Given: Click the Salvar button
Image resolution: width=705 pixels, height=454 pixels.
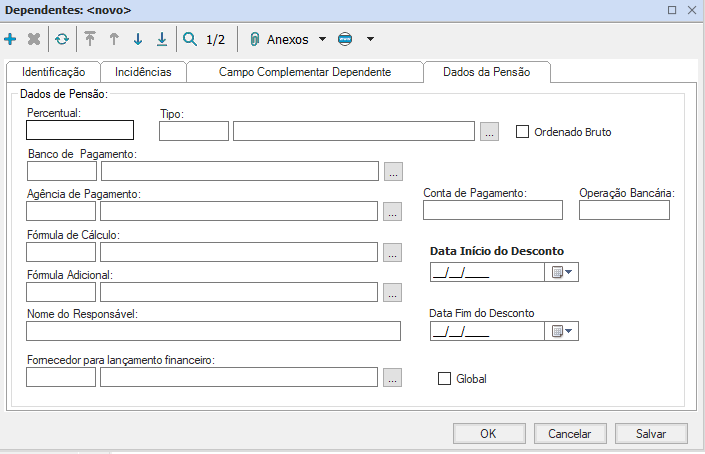Looking at the screenshot, I should point(651,434).
